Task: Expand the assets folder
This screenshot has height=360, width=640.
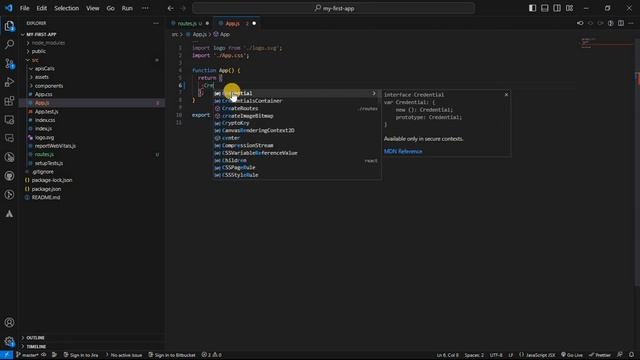Action: click(x=42, y=77)
